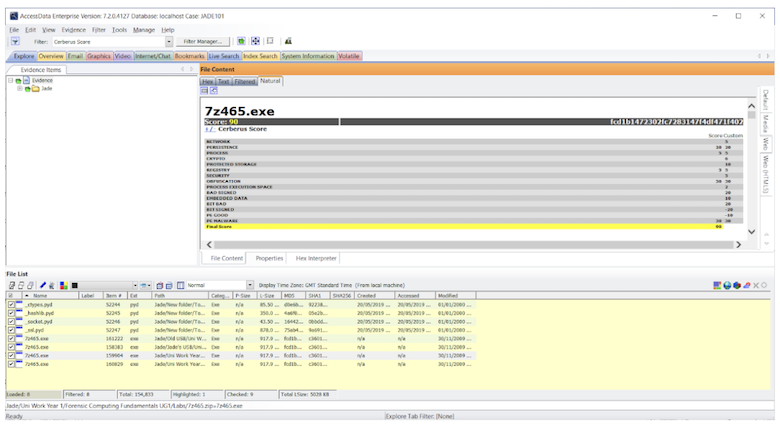The height and width of the screenshot is (429, 780).
Task: Click the green evidence icon after Filter Manager
Action: pos(241,41)
